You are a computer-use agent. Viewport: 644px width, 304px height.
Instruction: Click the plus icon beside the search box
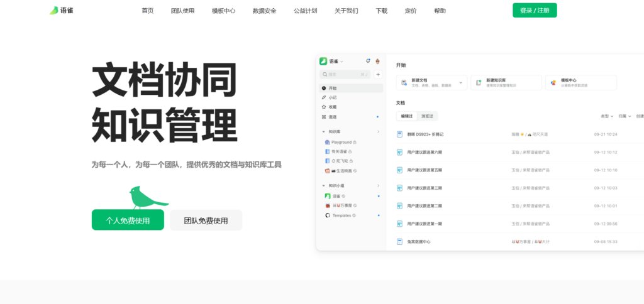(377, 74)
